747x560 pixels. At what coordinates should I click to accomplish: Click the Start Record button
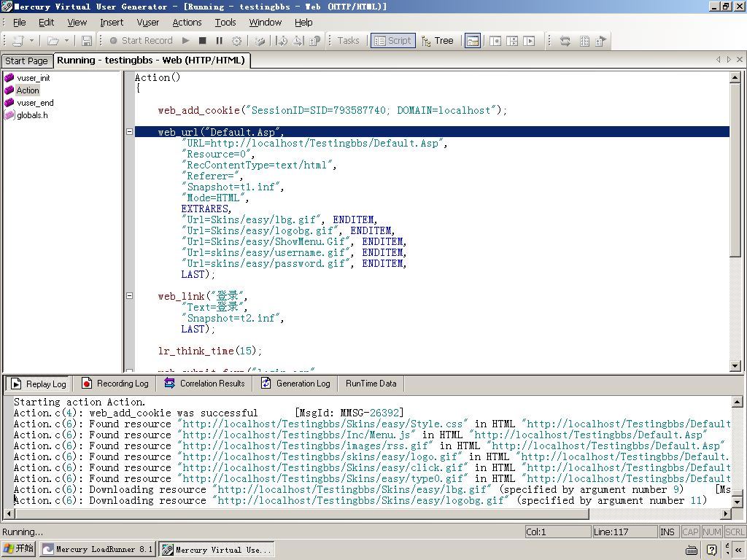click(x=141, y=41)
